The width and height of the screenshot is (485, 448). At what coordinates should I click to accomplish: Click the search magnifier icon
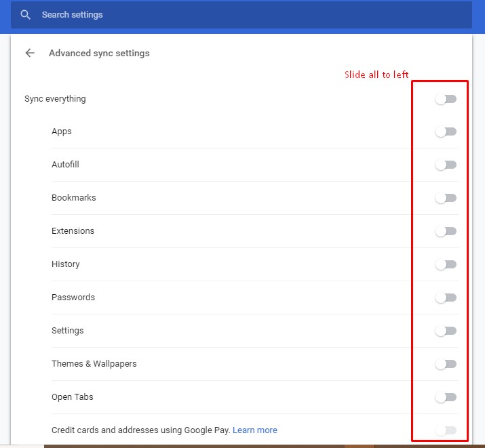click(25, 14)
